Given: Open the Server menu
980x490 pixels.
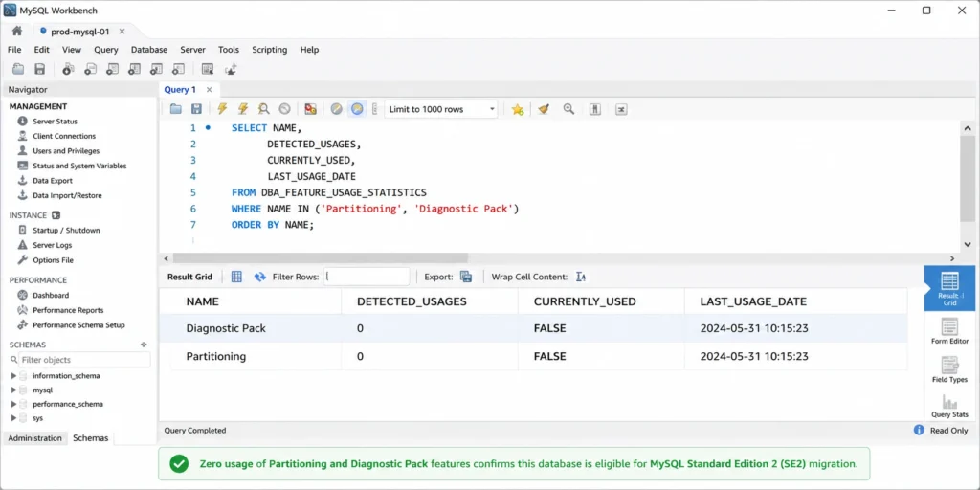Looking at the screenshot, I should coord(192,50).
